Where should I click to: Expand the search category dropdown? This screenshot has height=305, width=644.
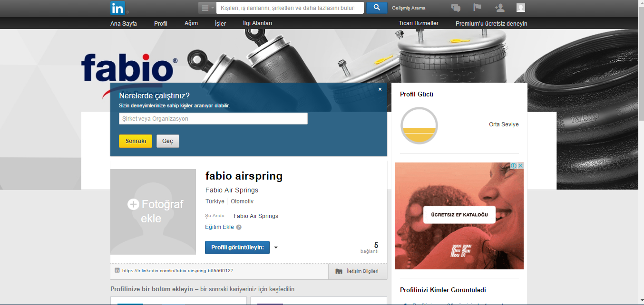click(207, 8)
